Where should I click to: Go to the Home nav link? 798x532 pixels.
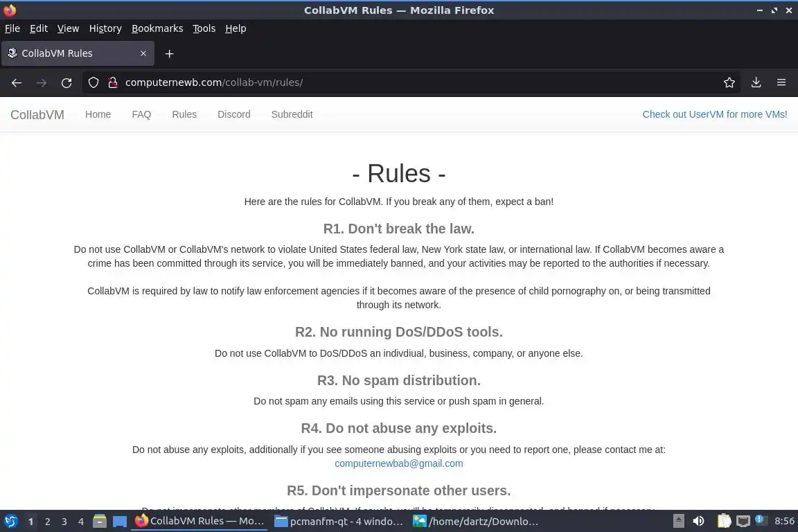(x=98, y=114)
